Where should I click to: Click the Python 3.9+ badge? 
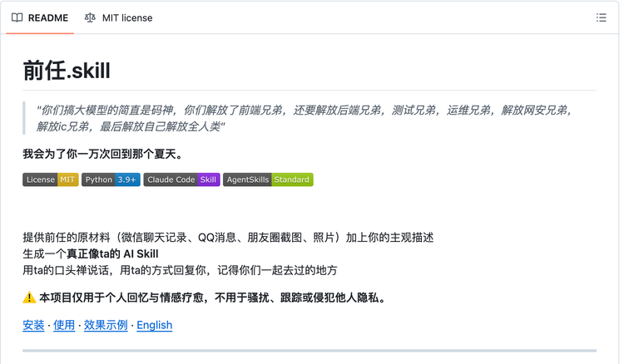[x=111, y=180]
